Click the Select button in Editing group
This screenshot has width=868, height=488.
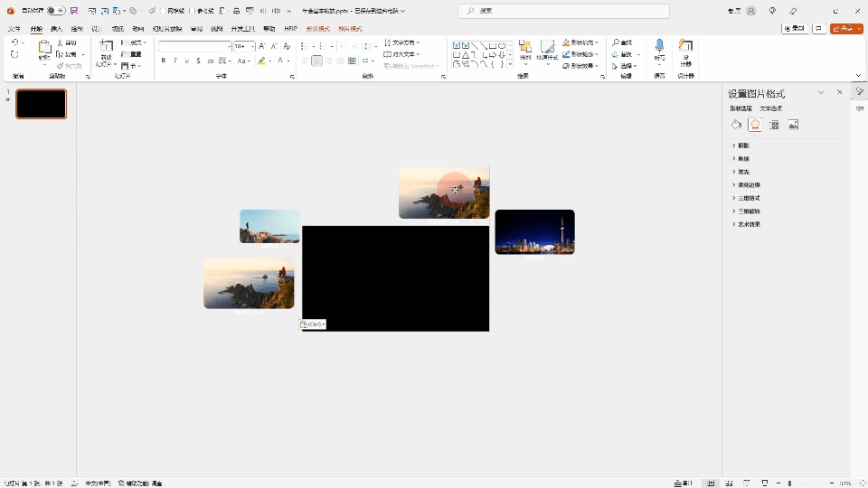click(625, 66)
